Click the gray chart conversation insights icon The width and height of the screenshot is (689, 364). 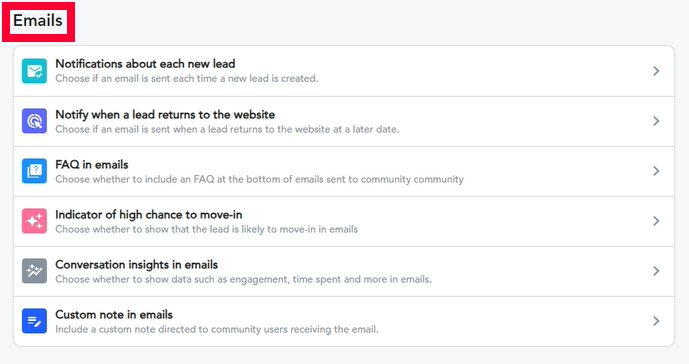tap(34, 271)
